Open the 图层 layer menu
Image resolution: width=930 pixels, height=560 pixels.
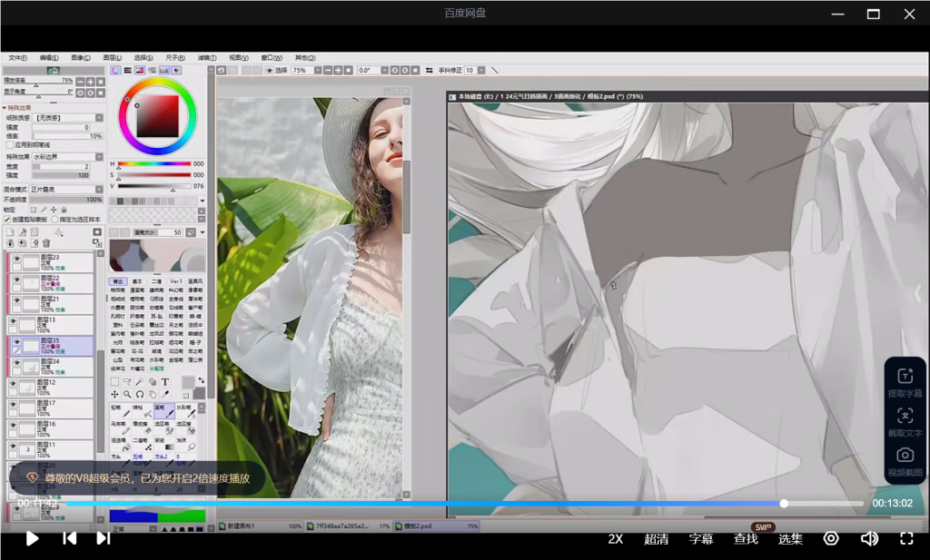[x=112, y=58]
